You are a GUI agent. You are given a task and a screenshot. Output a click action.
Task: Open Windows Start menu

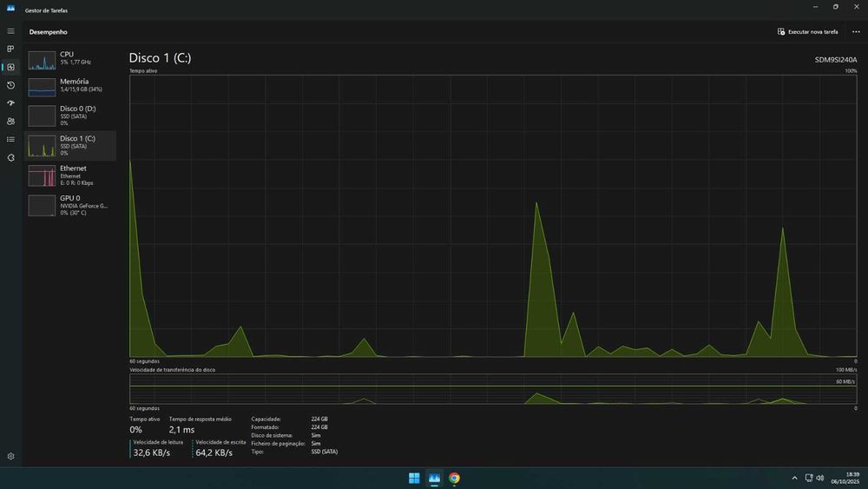tap(414, 478)
